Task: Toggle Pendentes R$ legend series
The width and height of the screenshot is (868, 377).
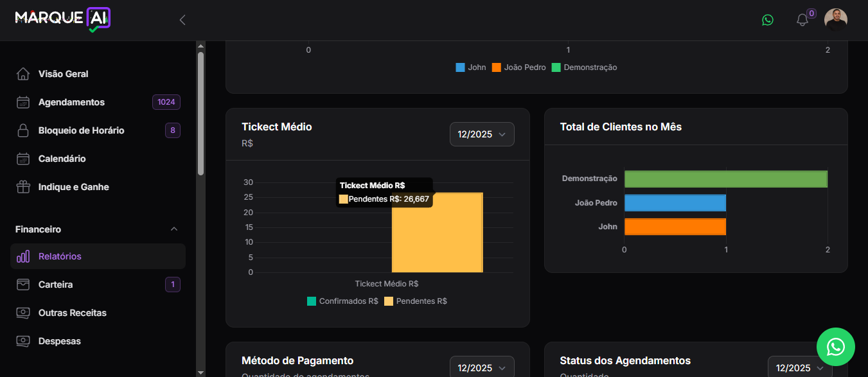Action: pos(415,301)
